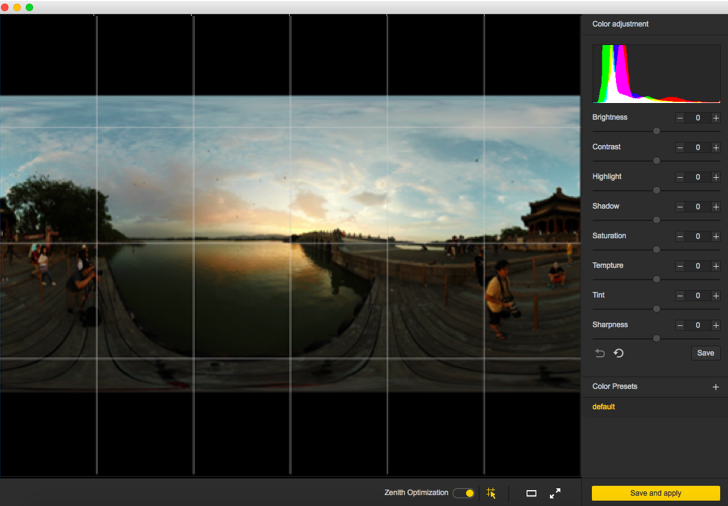Click the Tempture slider handle

(x=656, y=279)
